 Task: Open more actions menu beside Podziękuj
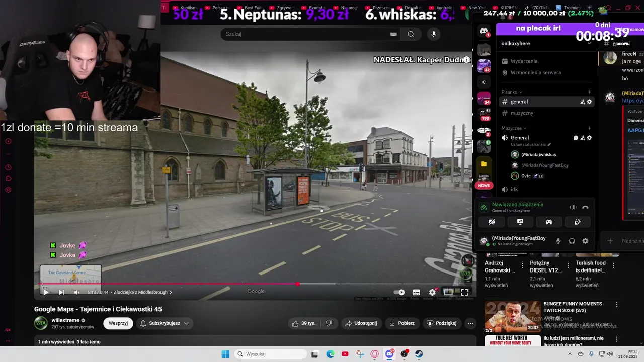(x=470, y=323)
